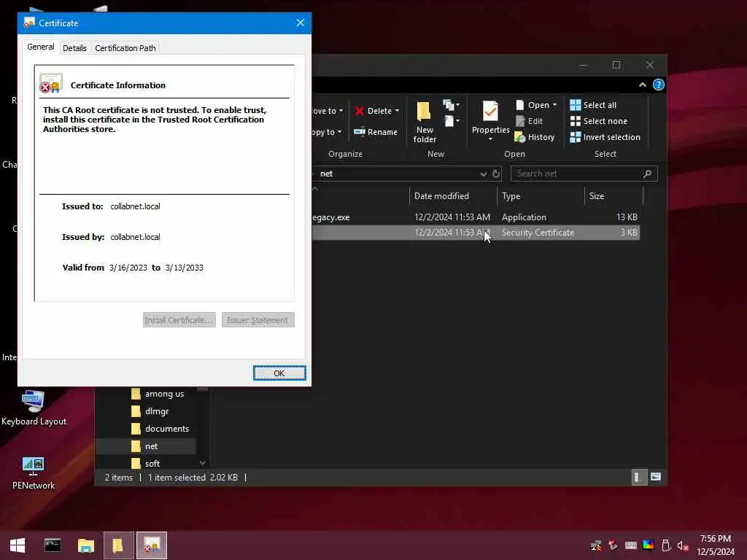Click Select all in ribbon
The width and height of the screenshot is (747, 560).
click(593, 105)
